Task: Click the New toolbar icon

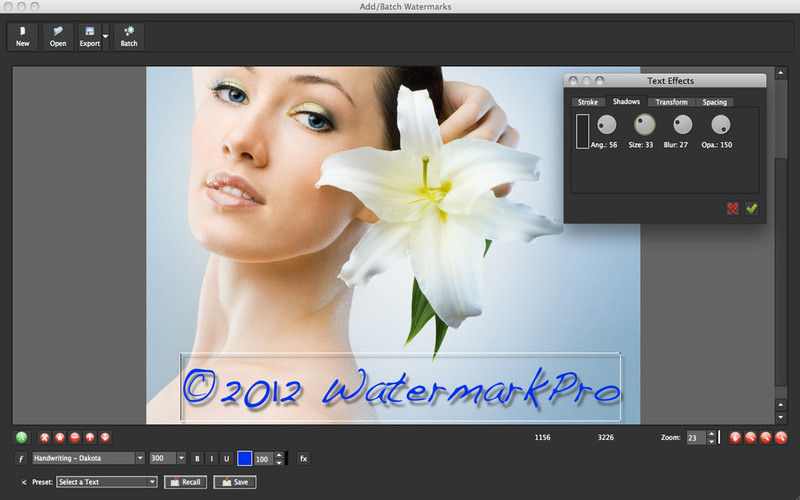Action: (22, 37)
